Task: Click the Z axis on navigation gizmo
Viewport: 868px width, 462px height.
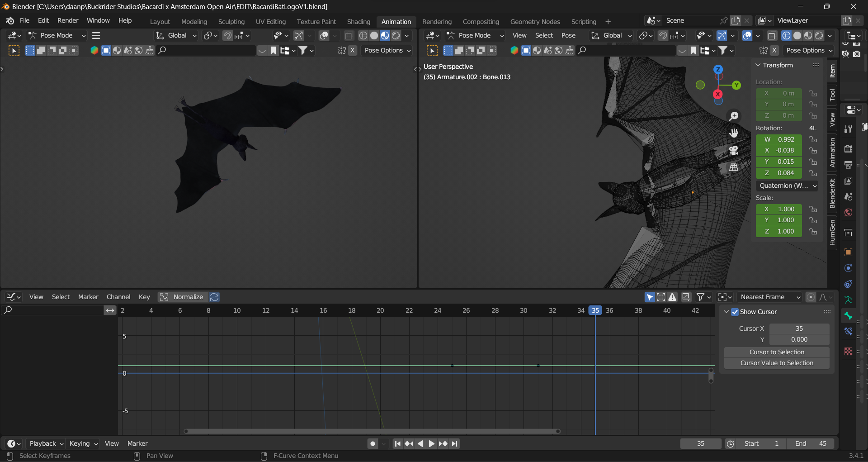Action: click(718, 69)
